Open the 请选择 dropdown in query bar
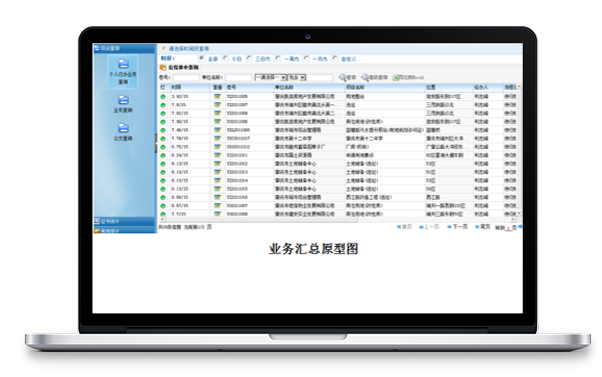 [270, 78]
